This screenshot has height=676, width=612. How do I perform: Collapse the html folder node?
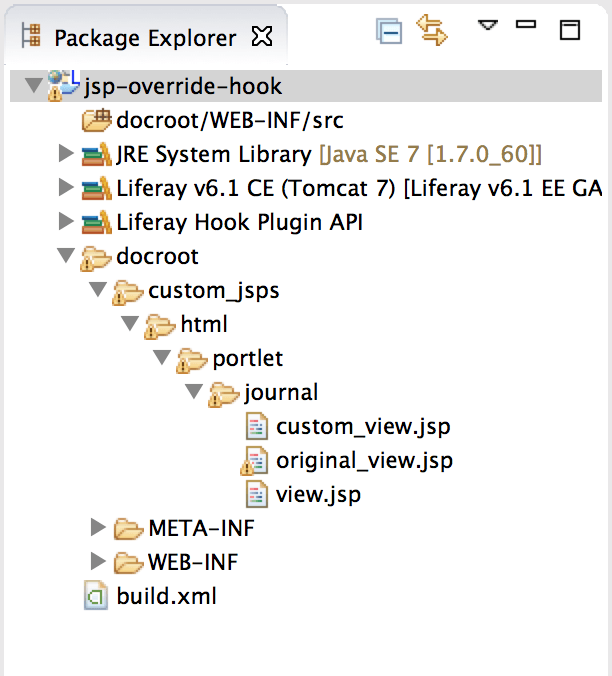[x=129, y=325]
